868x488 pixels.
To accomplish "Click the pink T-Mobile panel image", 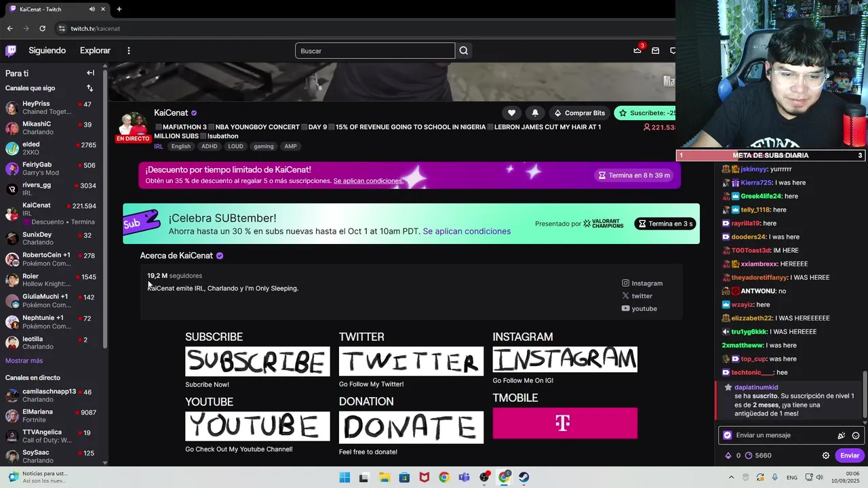I will tap(565, 423).
